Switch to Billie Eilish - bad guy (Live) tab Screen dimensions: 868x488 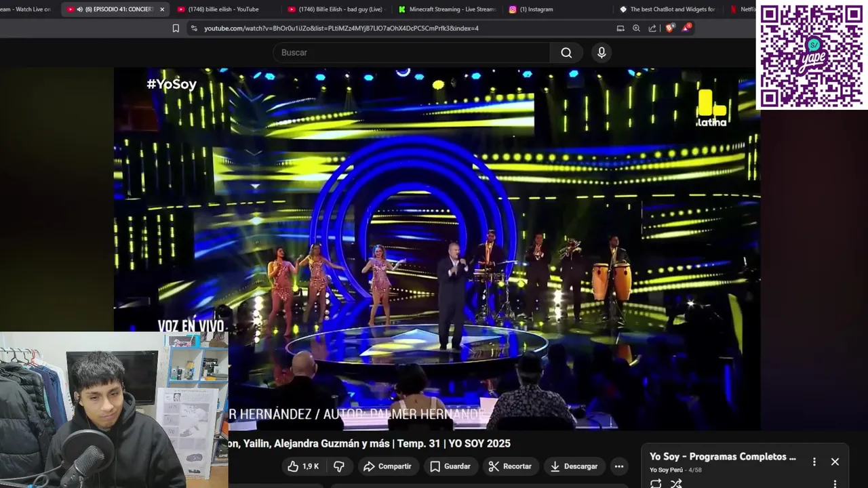(337, 9)
